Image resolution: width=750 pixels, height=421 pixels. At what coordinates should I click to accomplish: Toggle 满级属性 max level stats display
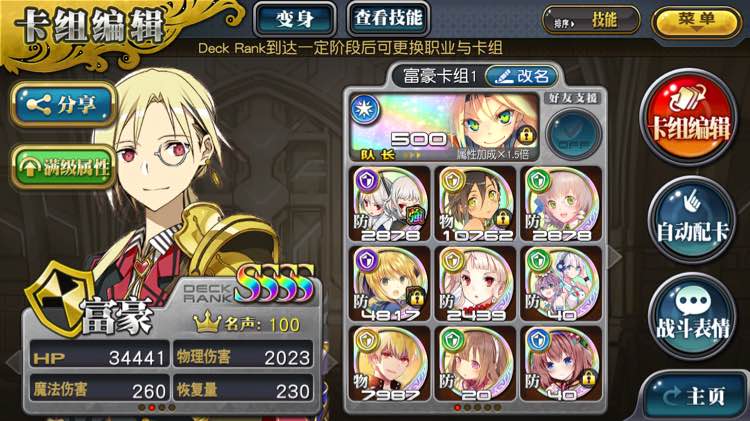(63, 167)
